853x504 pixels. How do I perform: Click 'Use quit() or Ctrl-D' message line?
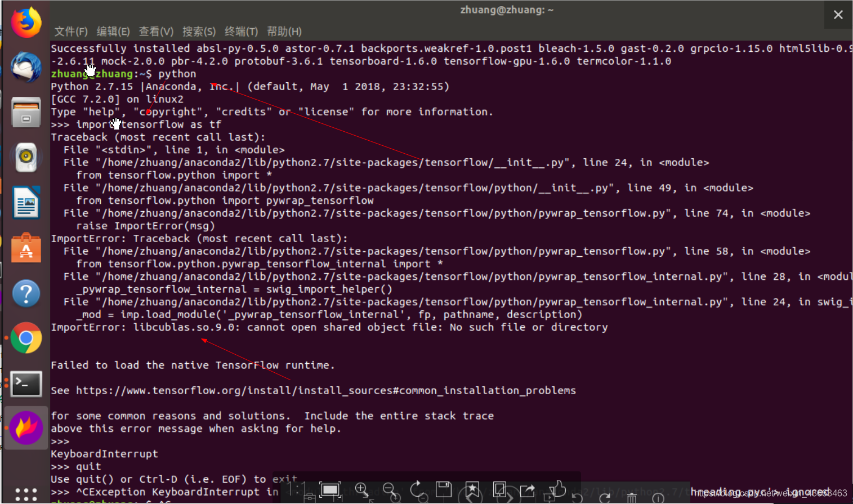[x=174, y=479]
